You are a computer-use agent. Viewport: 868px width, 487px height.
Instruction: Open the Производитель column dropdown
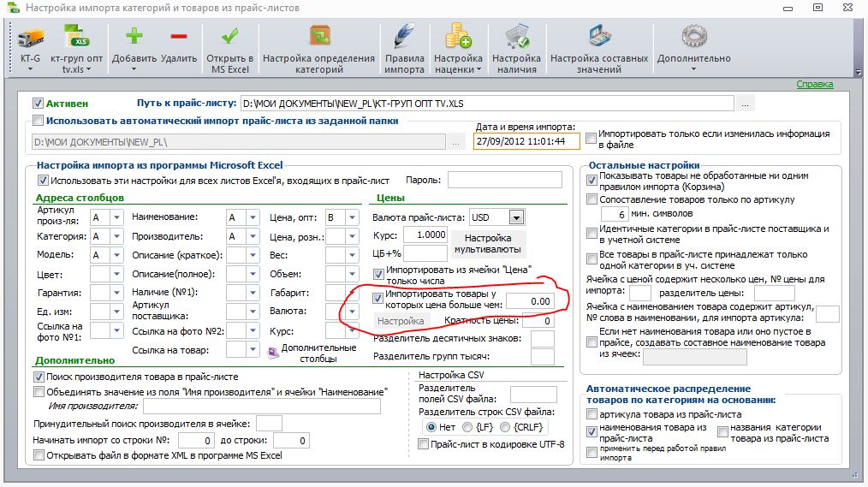[x=253, y=236]
